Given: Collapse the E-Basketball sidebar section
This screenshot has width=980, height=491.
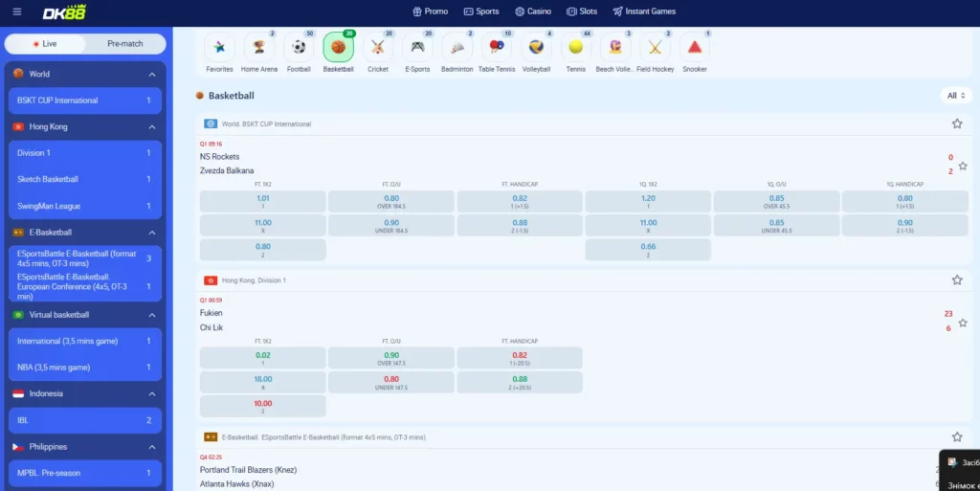Looking at the screenshot, I should pos(152,233).
